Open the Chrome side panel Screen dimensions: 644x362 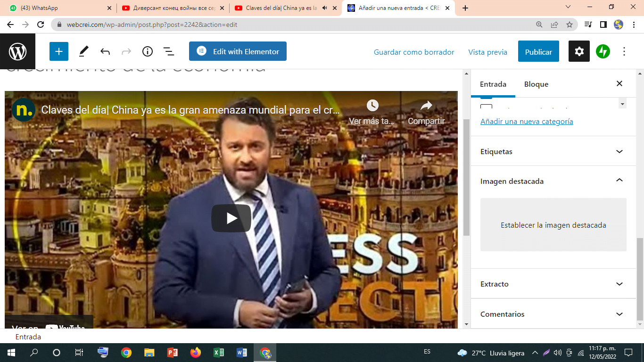[x=603, y=25]
